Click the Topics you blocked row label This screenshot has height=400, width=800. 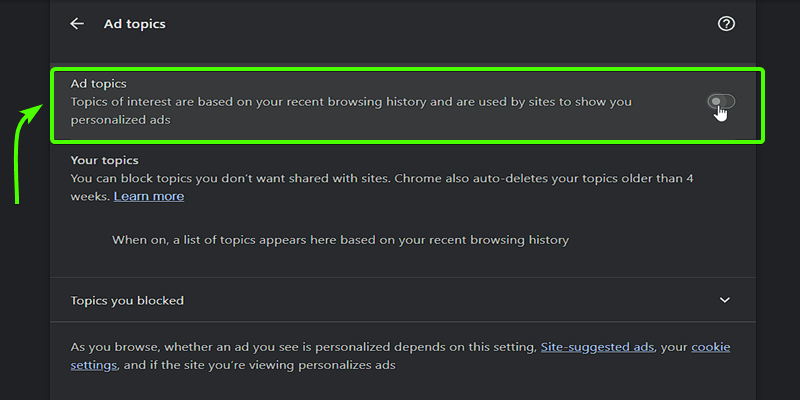click(127, 300)
